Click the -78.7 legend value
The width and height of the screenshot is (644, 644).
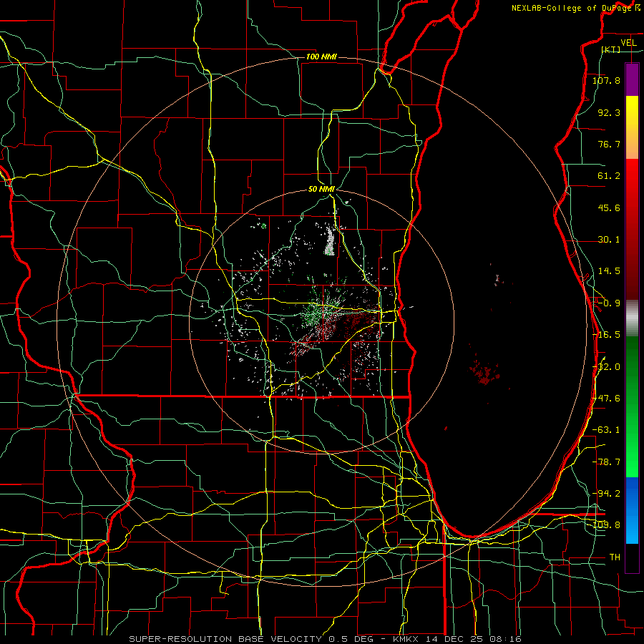(x=606, y=462)
